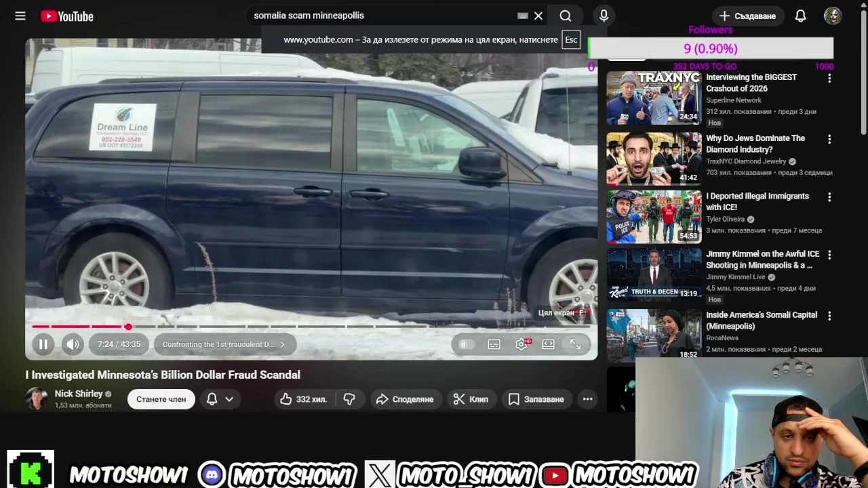The image size is (868, 488).
Task: Click the Esc key hint in fullscreen banner
Action: pos(571,39)
